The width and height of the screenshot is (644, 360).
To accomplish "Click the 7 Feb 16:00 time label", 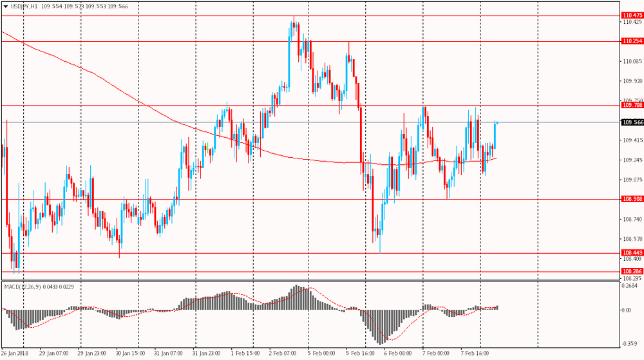I will (x=475, y=353).
